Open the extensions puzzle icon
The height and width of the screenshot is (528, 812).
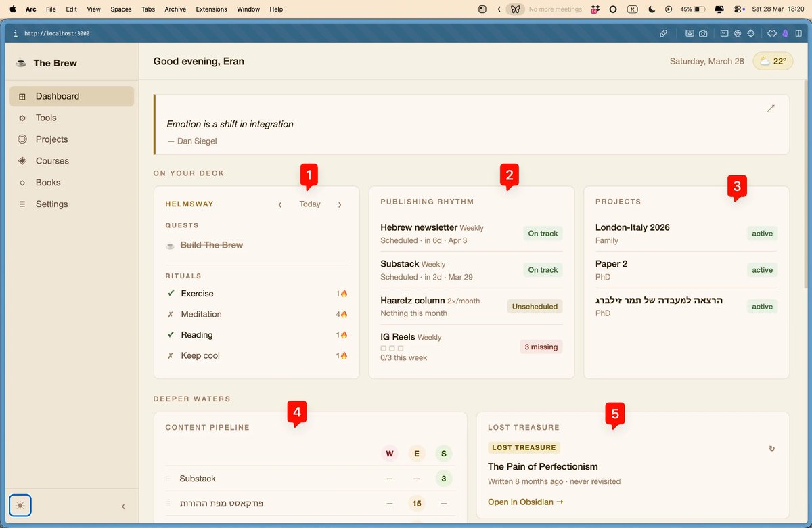tap(772, 33)
